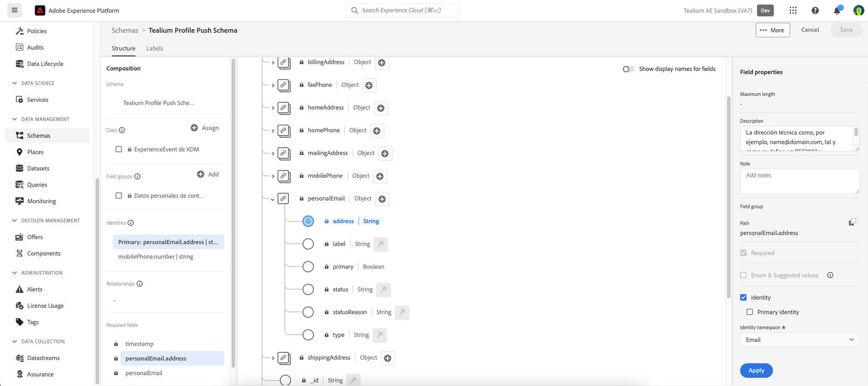Screen dimensions: 868x386
Task: Click the arrow icon beside statusReason field
Action: click(402, 312)
